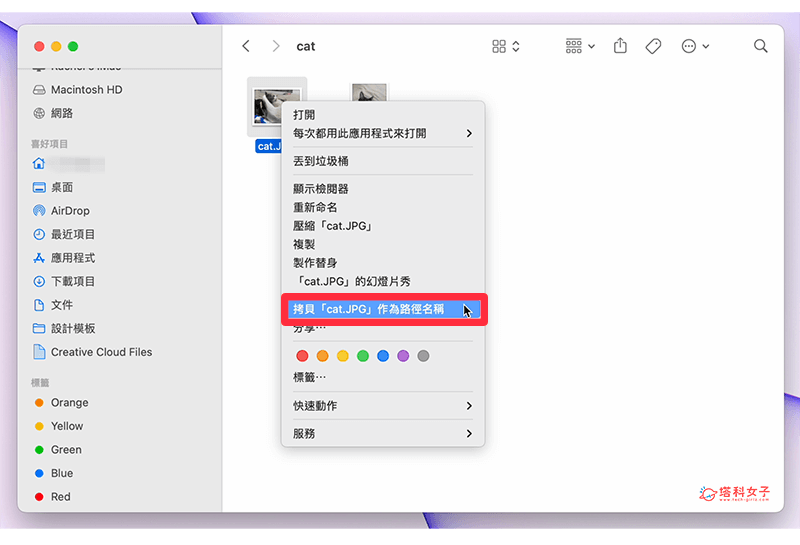This screenshot has width=800, height=545.
Task: Go forward with the forward arrow
Action: [276, 46]
